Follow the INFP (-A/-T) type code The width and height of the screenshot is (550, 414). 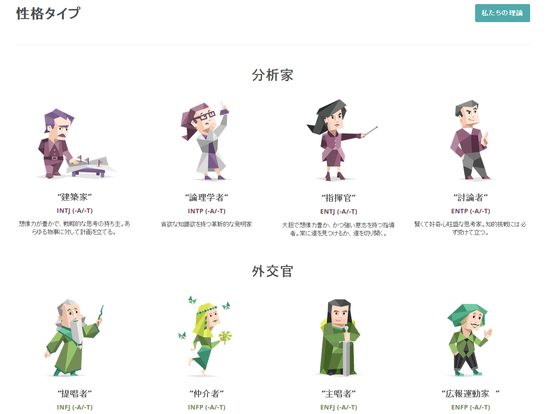click(207, 407)
